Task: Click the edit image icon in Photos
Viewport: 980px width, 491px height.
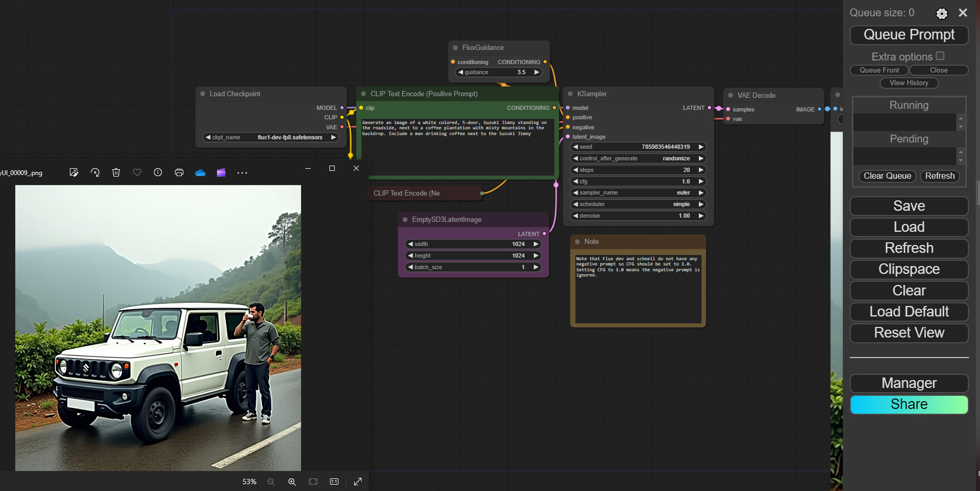Action: (74, 172)
